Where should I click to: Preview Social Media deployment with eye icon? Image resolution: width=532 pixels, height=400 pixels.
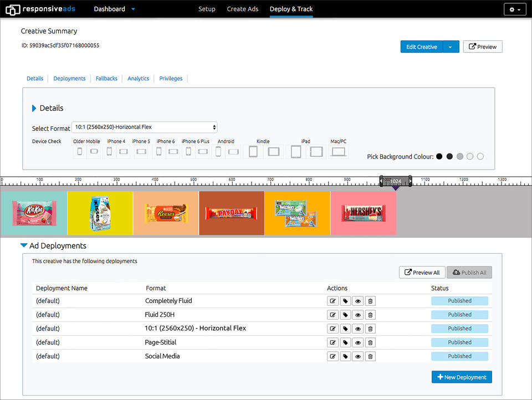pyautogui.click(x=358, y=357)
